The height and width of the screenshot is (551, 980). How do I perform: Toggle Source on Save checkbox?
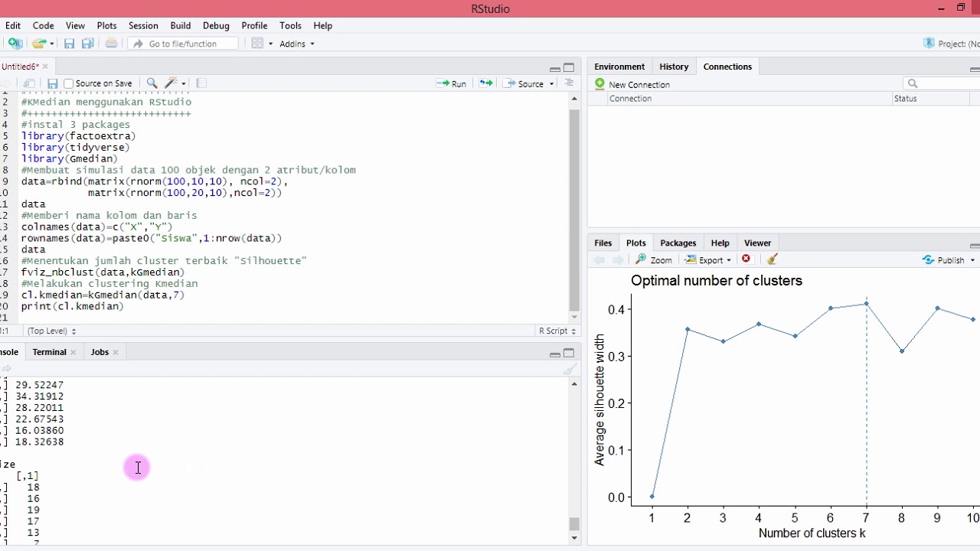[69, 83]
